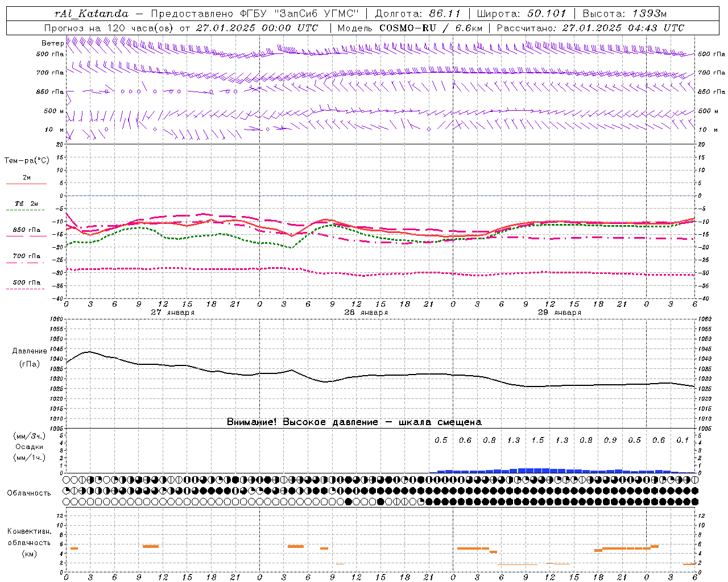
Task: Click the (мм/1ч.) precipitation unit label
Action: click(x=30, y=458)
